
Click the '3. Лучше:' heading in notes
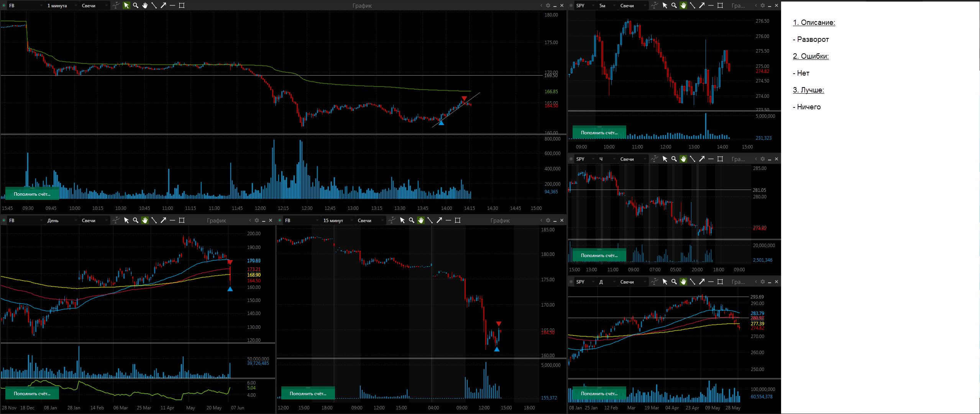pyautogui.click(x=808, y=90)
